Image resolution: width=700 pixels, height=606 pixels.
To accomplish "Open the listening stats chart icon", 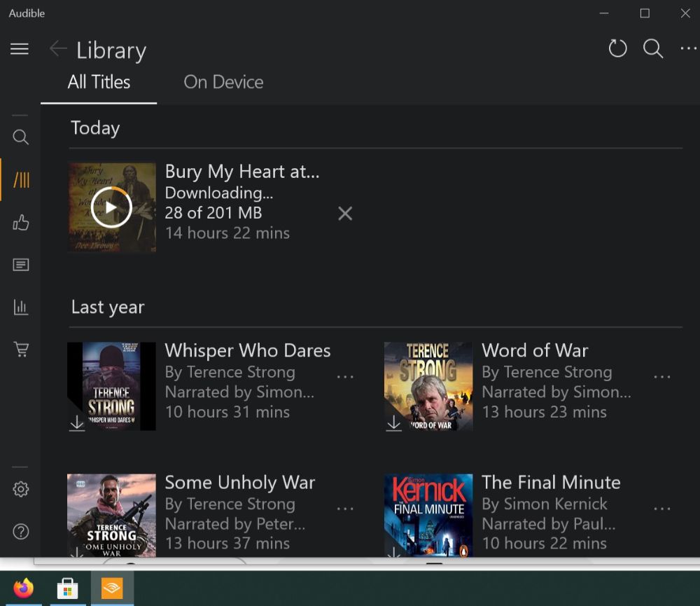I will (20, 307).
